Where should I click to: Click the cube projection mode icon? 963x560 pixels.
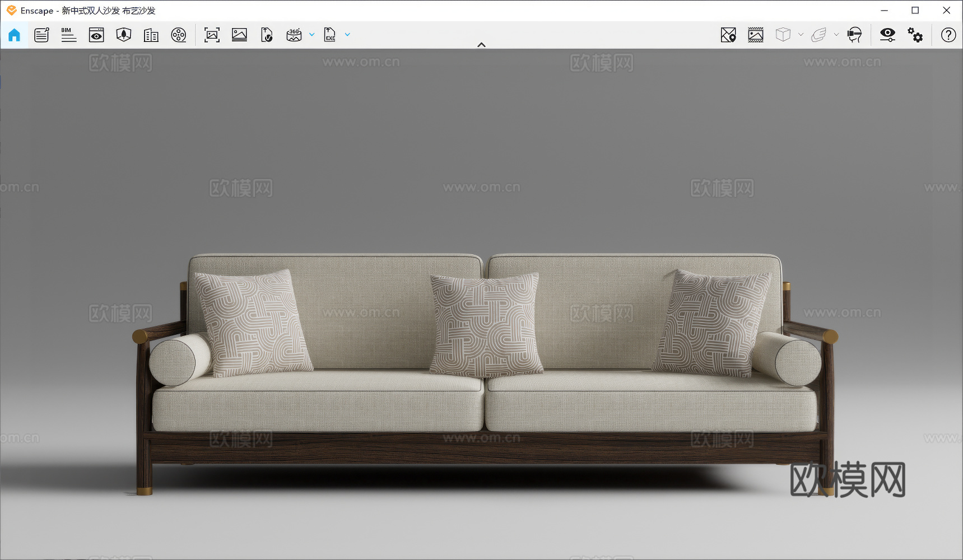pyautogui.click(x=783, y=35)
